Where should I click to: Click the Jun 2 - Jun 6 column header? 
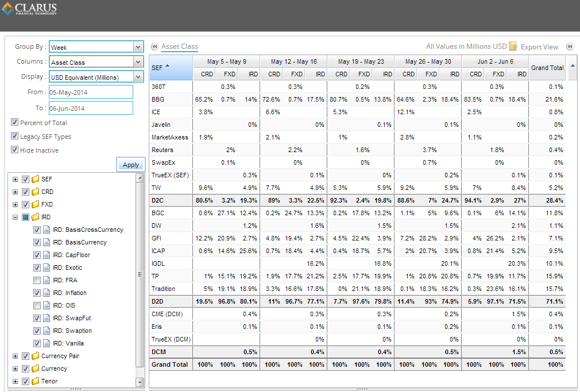tap(495, 61)
